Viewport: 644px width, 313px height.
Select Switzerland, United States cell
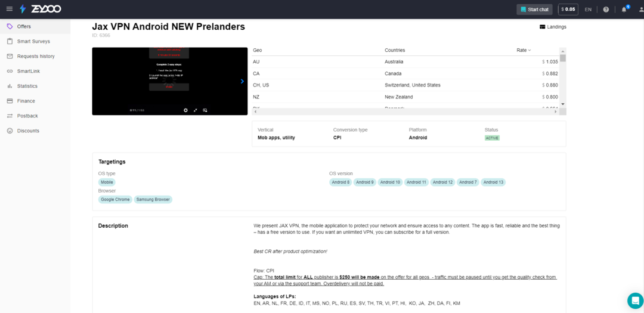(x=413, y=85)
